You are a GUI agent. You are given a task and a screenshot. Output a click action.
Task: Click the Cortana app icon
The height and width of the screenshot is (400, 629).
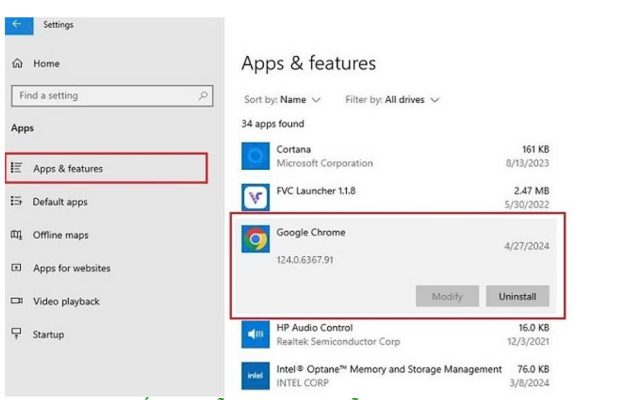click(256, 156)
